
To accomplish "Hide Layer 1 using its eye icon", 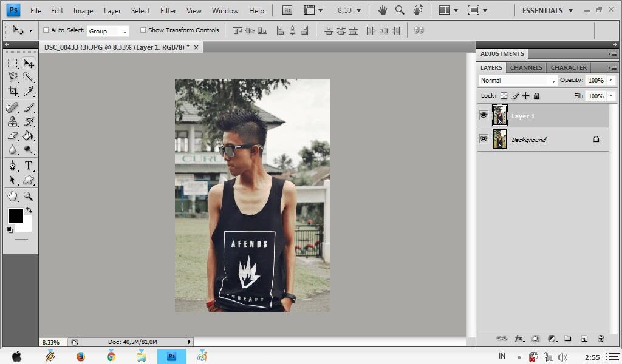I will coord(484,115).
